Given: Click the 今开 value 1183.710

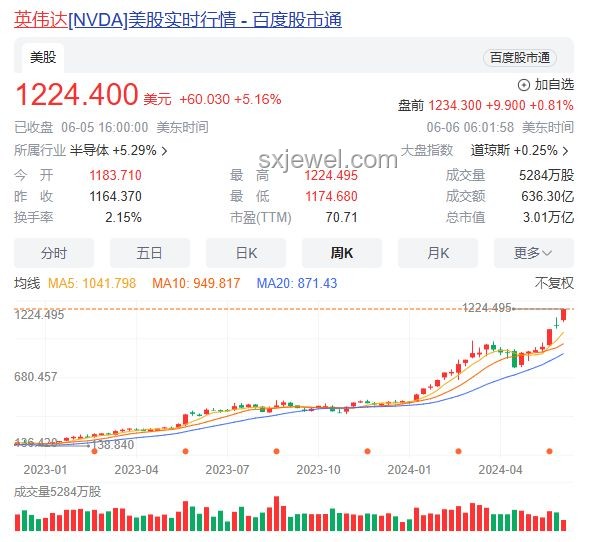Looking at the screenshot, I should click(x=116, y=175).
